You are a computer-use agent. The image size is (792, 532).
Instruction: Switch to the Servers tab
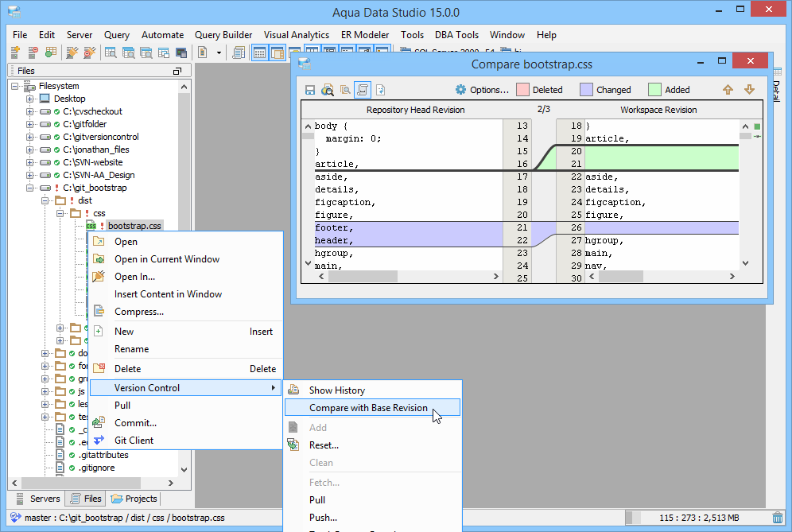pyautogui.click(x=38, y=499)
